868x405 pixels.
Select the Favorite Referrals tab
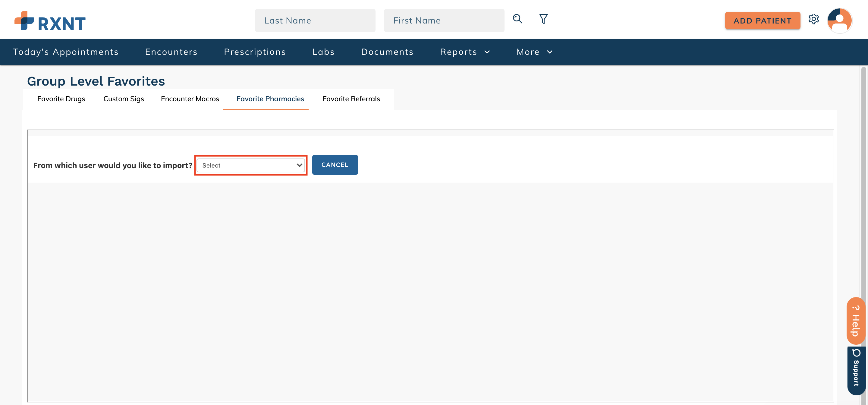[x=351, y=99]
